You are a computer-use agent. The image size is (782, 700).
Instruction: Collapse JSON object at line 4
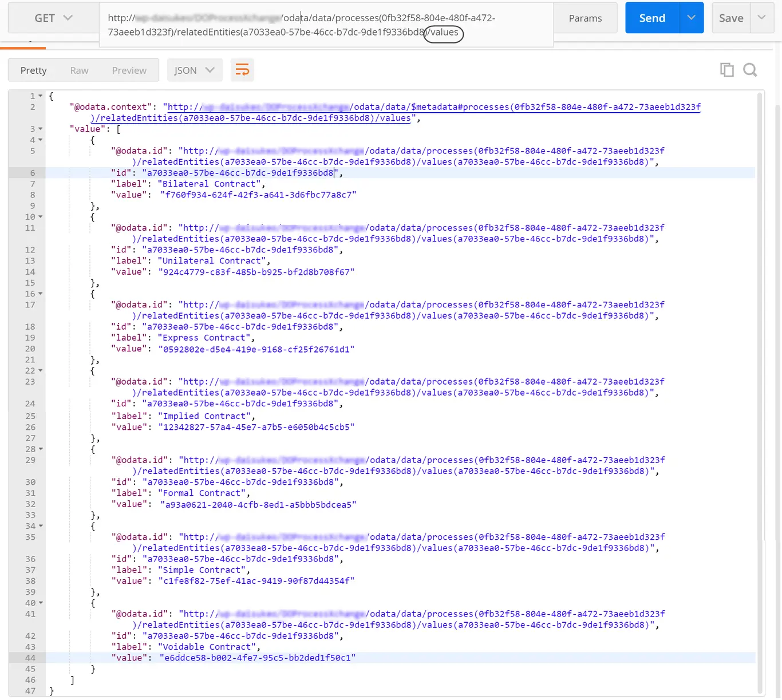41,140
